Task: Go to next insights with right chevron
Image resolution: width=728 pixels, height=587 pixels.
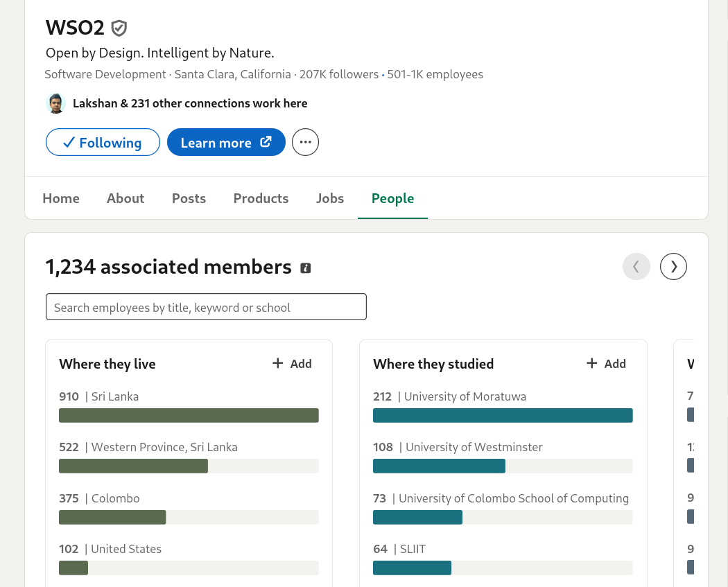Action: [673, 266]
